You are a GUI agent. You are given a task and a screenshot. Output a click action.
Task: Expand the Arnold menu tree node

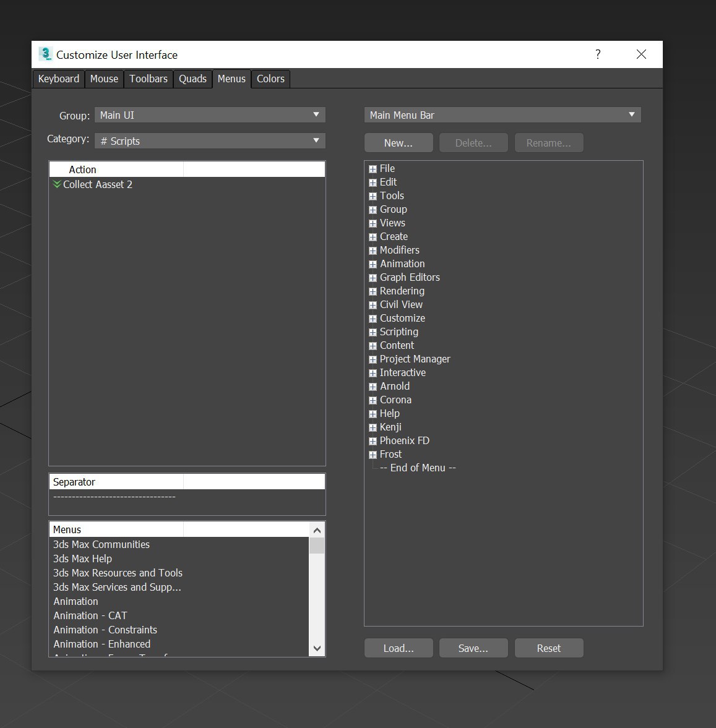(x=373, y=387)
